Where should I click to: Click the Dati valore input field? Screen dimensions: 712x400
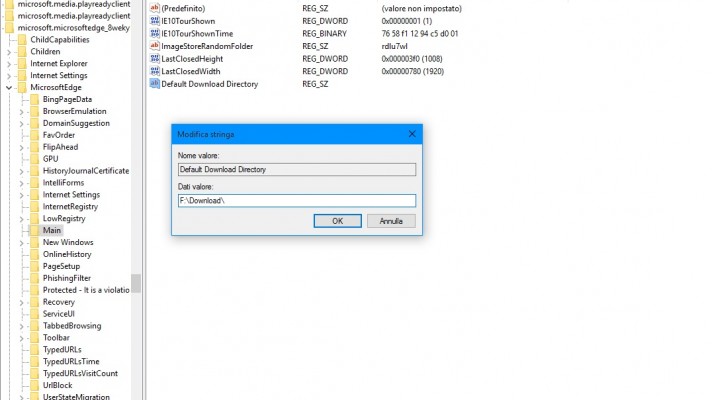click(297, 201)
